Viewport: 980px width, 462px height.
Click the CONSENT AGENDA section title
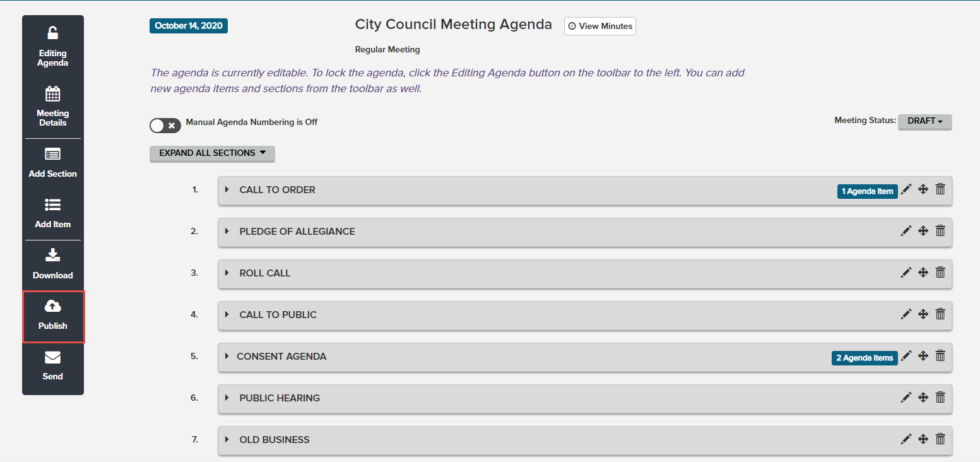point(281,357)
